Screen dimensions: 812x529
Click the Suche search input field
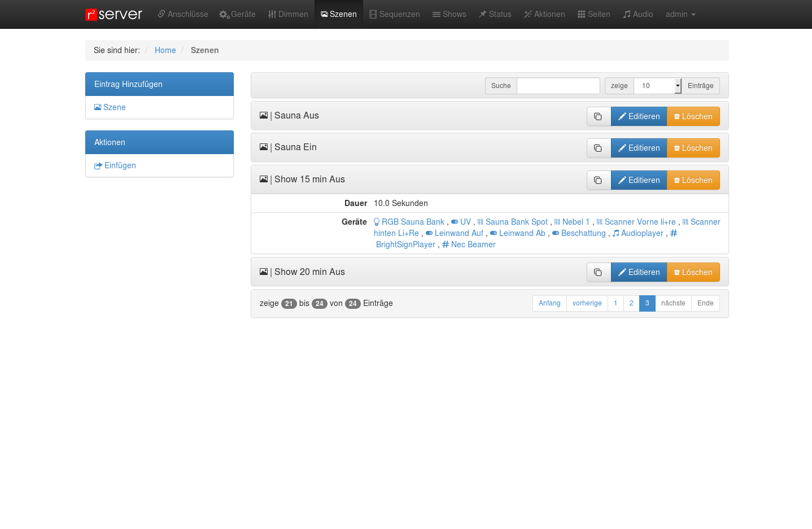click(558, 86)
